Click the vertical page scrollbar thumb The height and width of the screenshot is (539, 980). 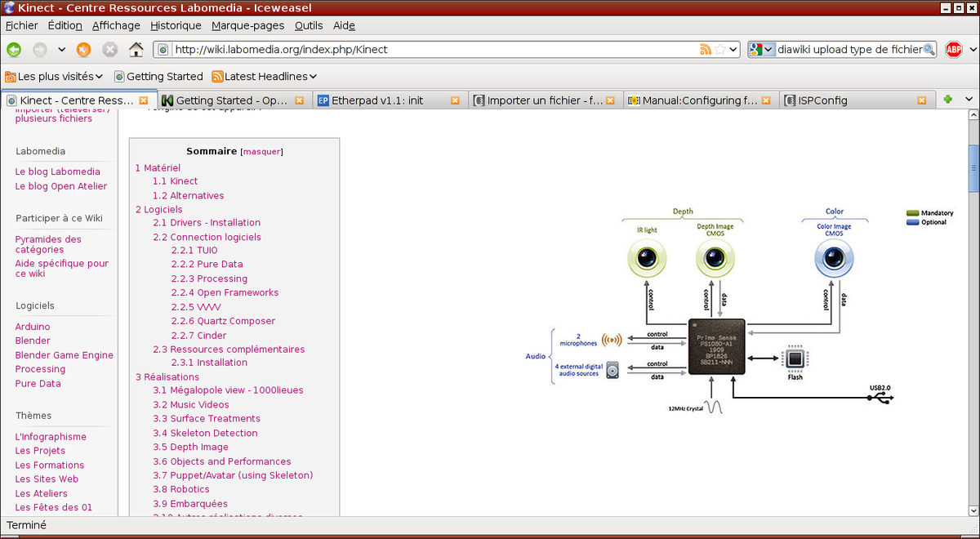(973, 167)
